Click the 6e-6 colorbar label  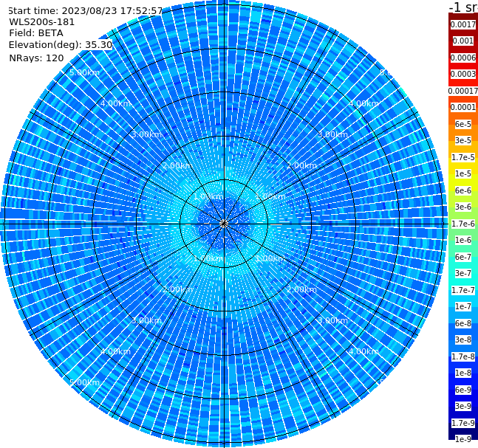(463, 190)
